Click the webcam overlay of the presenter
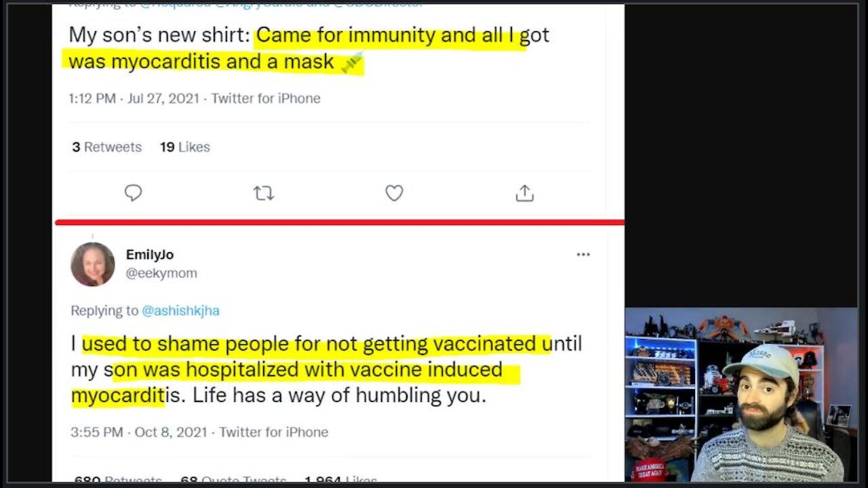868x488 pixels. (741, 394)
